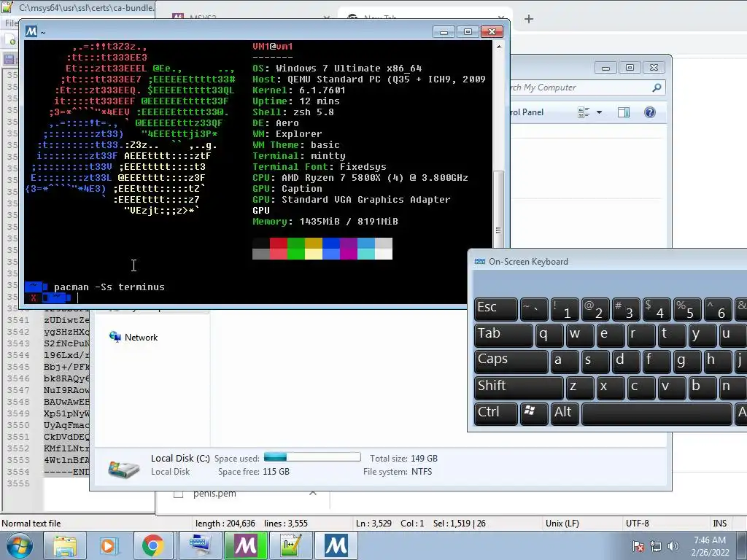Switch to purple MSYS2 taskbar button
This screenshot has width=747, height=560.
pos(245,545)
